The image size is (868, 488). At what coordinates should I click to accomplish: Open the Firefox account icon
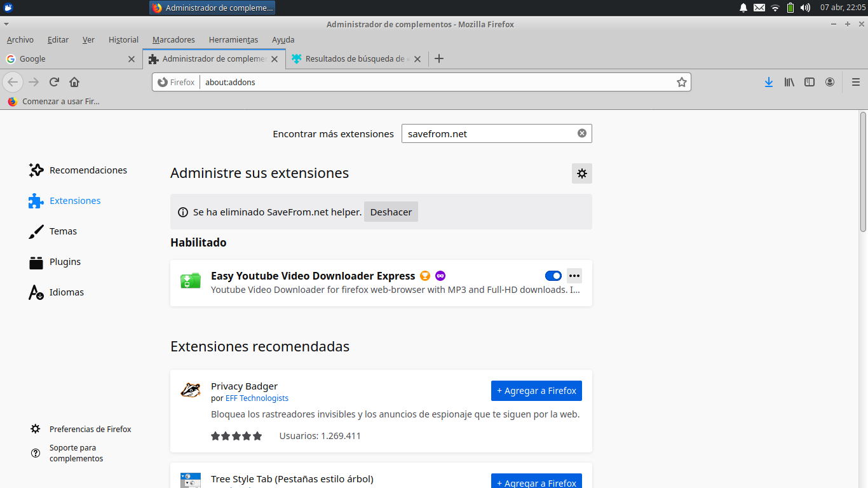click(x=830, y=82)
